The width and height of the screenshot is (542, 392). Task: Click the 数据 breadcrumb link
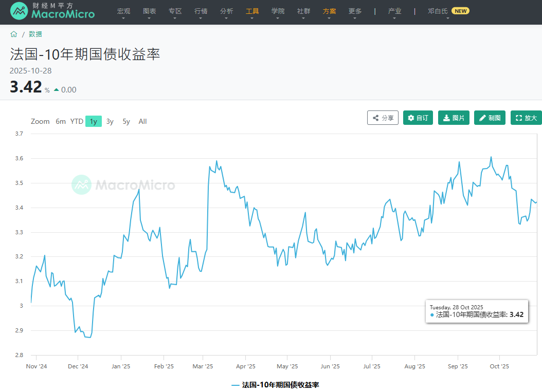[x=35, y=34]
